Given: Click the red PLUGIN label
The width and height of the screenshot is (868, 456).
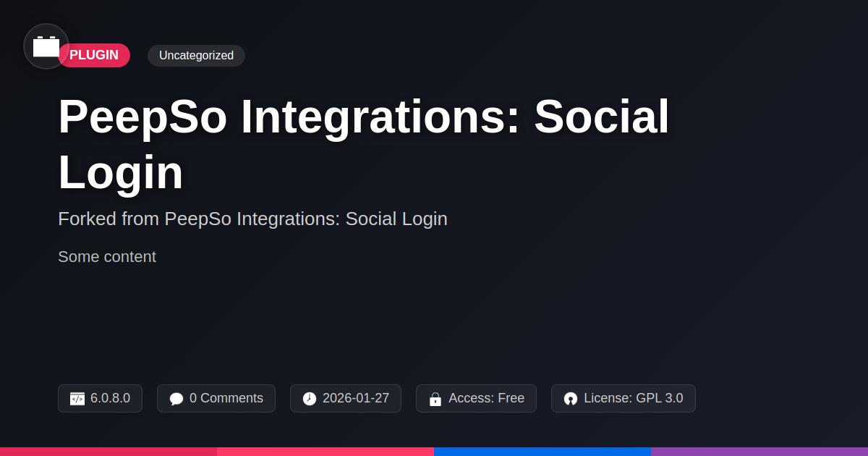Looking at the screenshot, I should [94, 56].
